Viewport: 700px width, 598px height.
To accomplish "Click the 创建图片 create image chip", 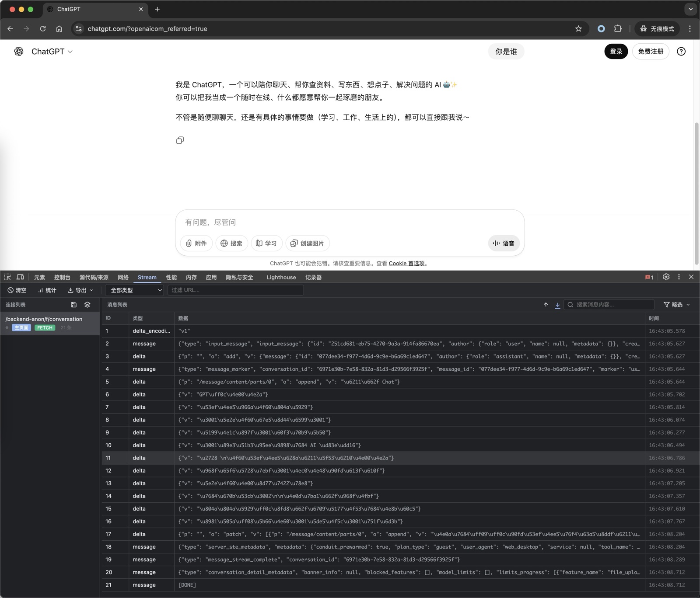I will point(308,243).
